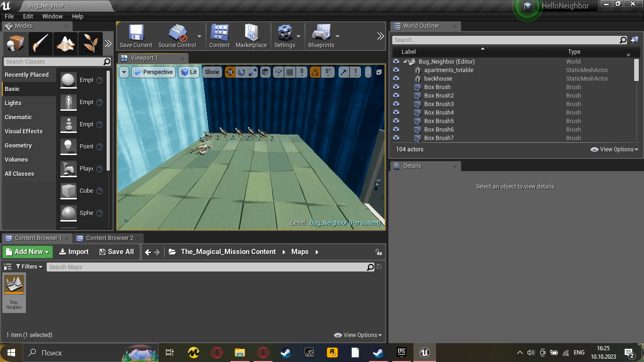Toggle visibility of Box Brush5 actor
The height and width of the screenshot is (362, 644).
[x=396, y=121]
